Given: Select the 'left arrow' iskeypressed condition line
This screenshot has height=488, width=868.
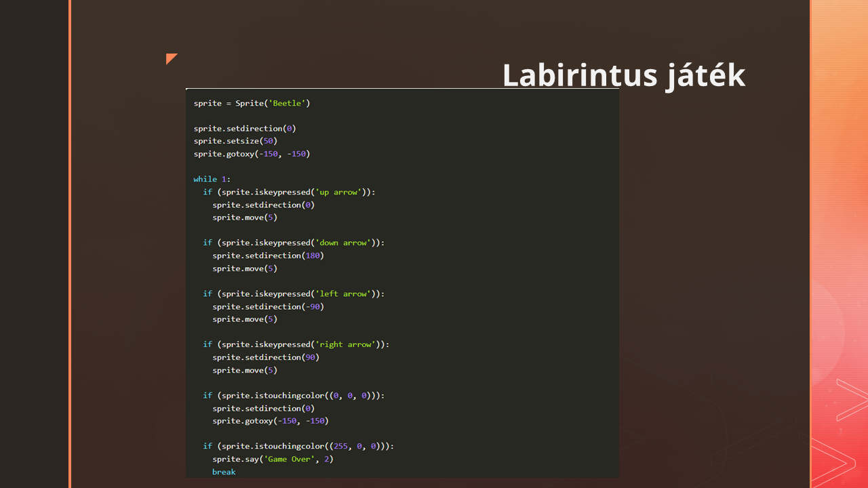Looking at the screenshot, I should click(x=294, y=293).
